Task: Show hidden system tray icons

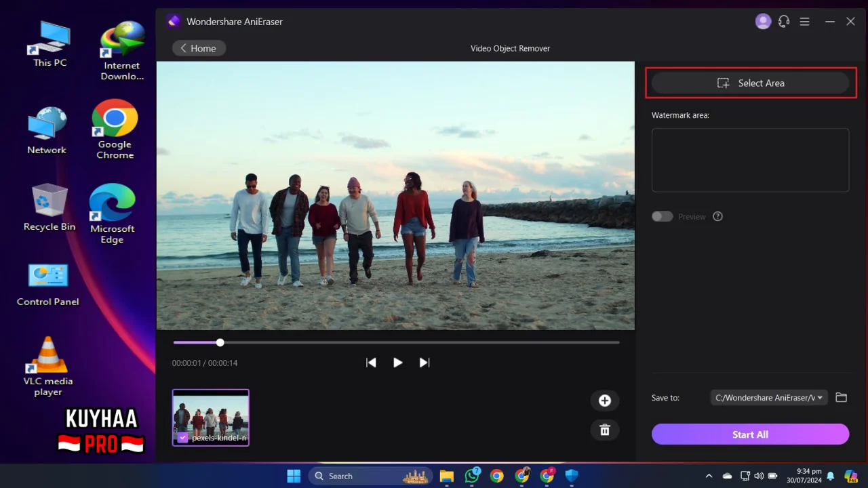Action: (709, 476)
